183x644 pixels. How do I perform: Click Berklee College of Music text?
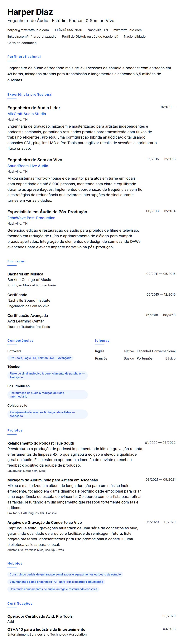[29, 280]
